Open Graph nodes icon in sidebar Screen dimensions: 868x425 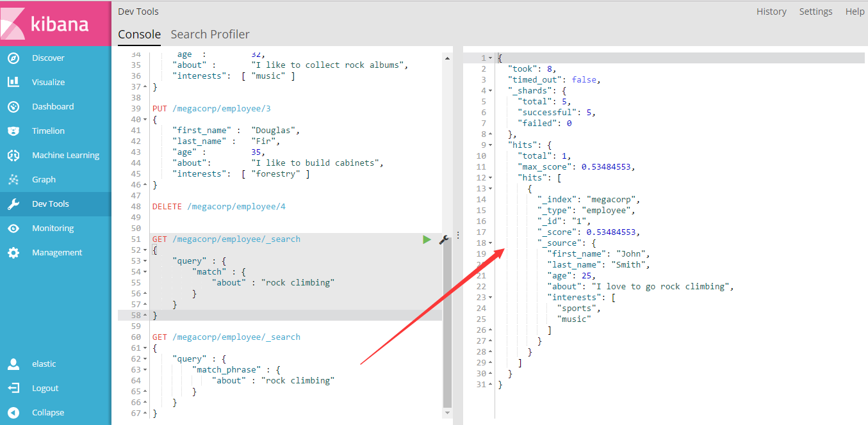click(13, 180)
